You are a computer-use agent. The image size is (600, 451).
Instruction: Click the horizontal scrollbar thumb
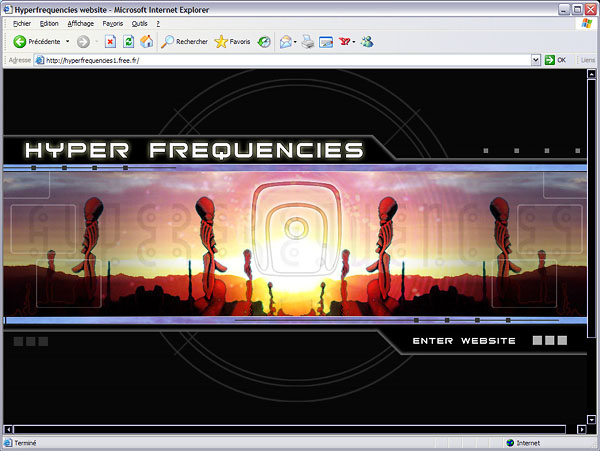pos(290,429)
